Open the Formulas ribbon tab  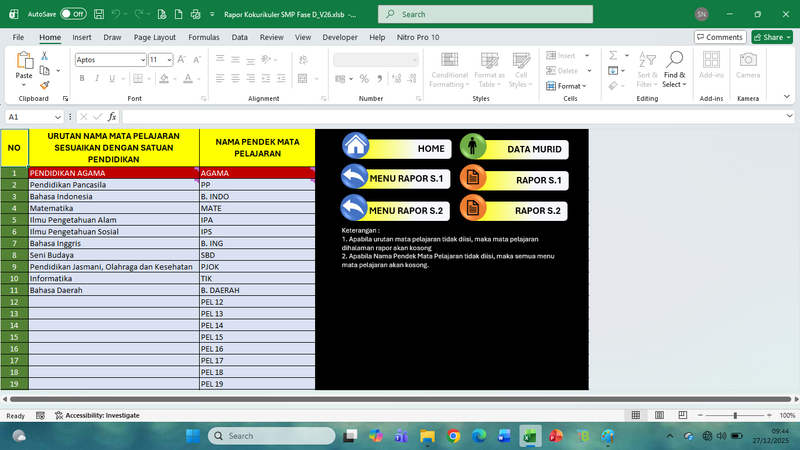click(204, 37)
